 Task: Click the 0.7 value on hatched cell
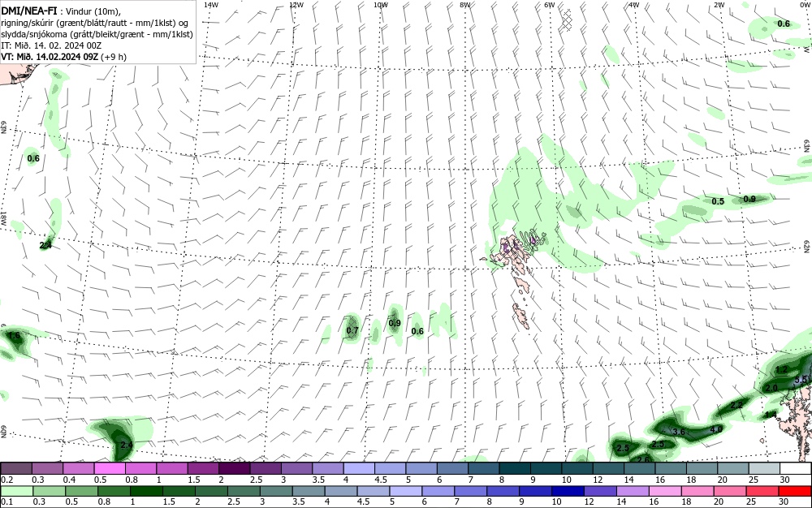click(352, 330)
